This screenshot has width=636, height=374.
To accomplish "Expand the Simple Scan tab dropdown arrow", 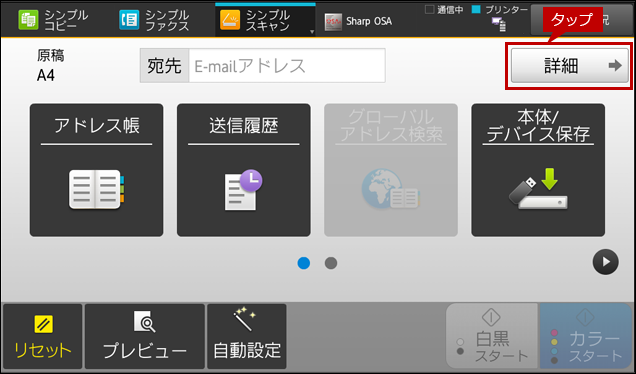I will tap(312, 32).
